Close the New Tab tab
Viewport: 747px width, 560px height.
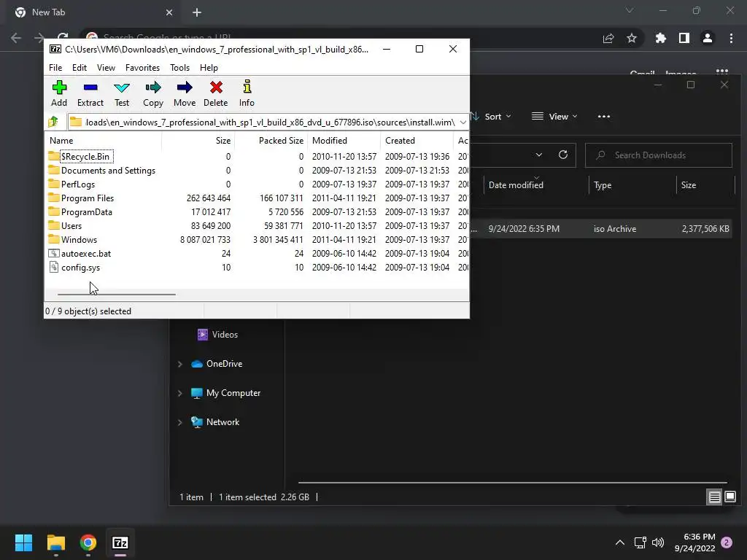point(169,12)
